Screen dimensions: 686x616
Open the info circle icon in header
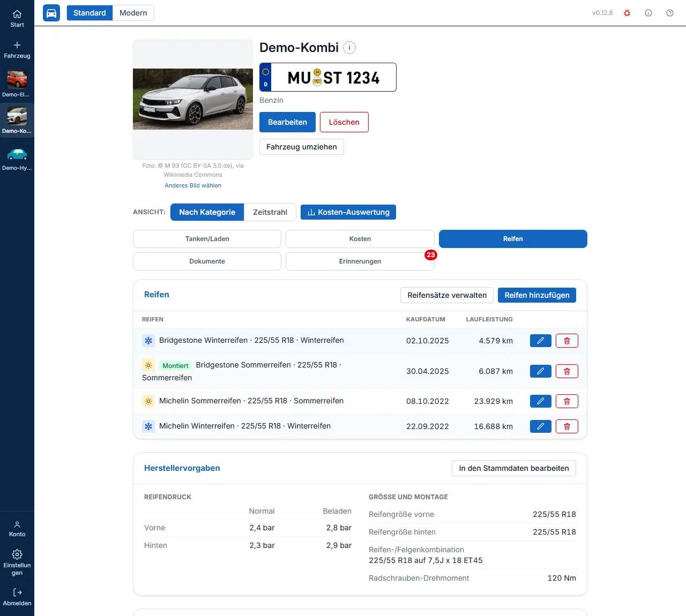pyautogui.click(x=648, y=13)
